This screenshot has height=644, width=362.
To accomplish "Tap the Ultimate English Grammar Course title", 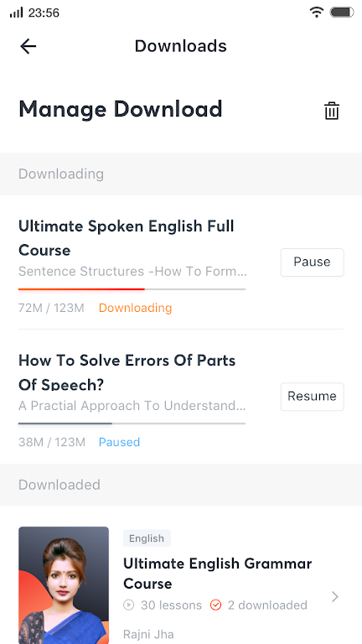I will 218,574.
